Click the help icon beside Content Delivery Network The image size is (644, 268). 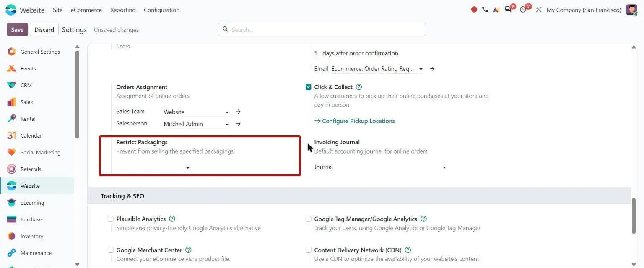[408, 250]
